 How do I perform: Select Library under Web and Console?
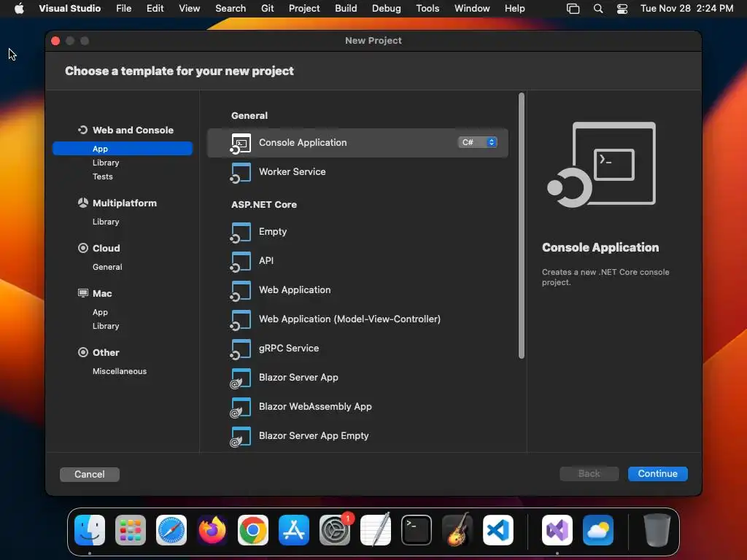106,163
